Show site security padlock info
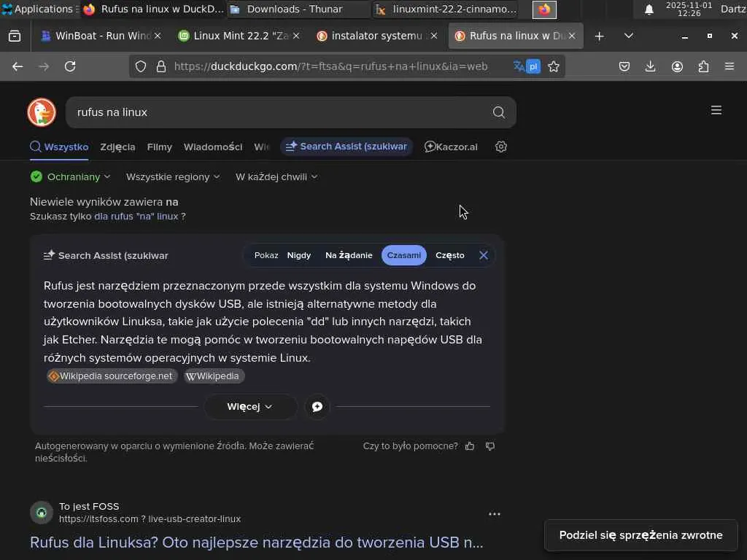The width and height of the screenshot is (747, 560). click(x=161, y=66)
